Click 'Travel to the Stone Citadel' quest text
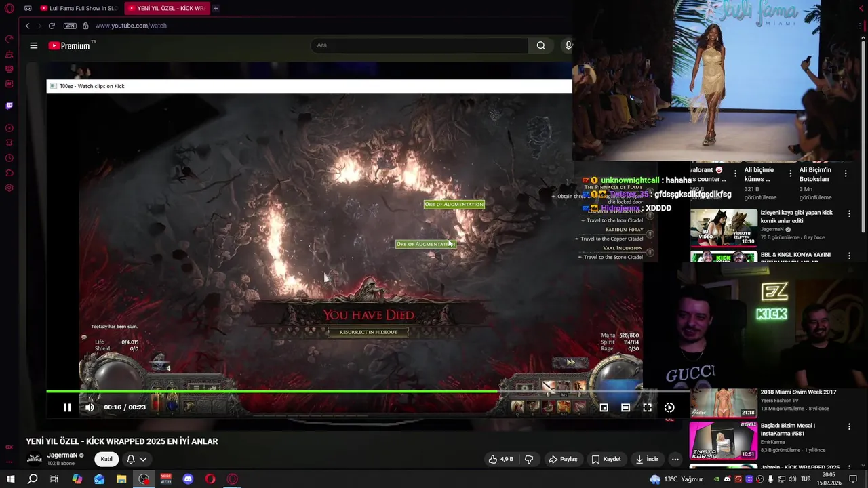Viewport: 868px width, 488px height. click(613, 257)
